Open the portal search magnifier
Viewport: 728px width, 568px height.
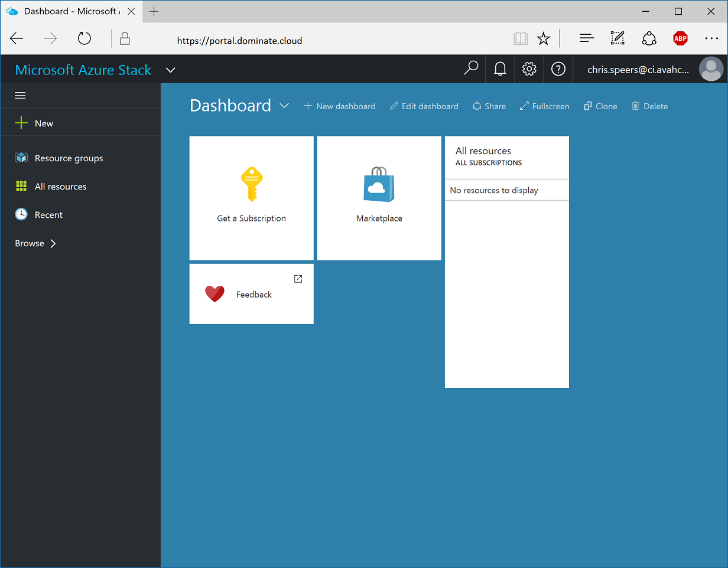(471, 69)
